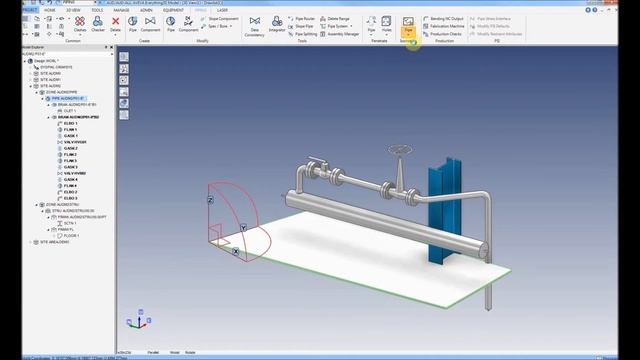
Task: Switch to the ADMIN ribbon tab
Action: 146,10
